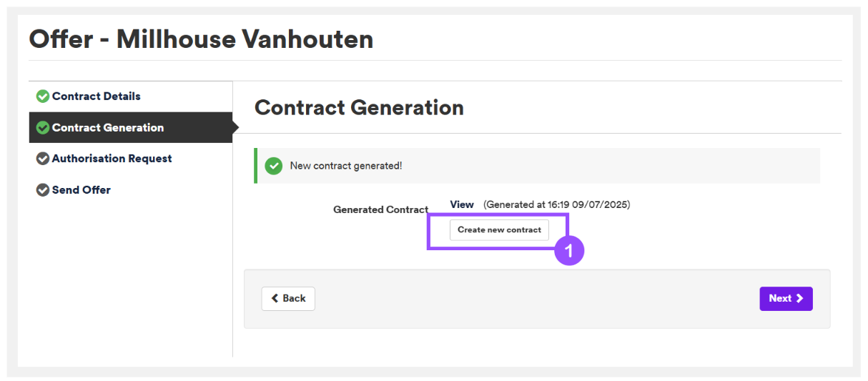
Task: Click the grey check icon beside Send Offer
Action: [43, 190]
